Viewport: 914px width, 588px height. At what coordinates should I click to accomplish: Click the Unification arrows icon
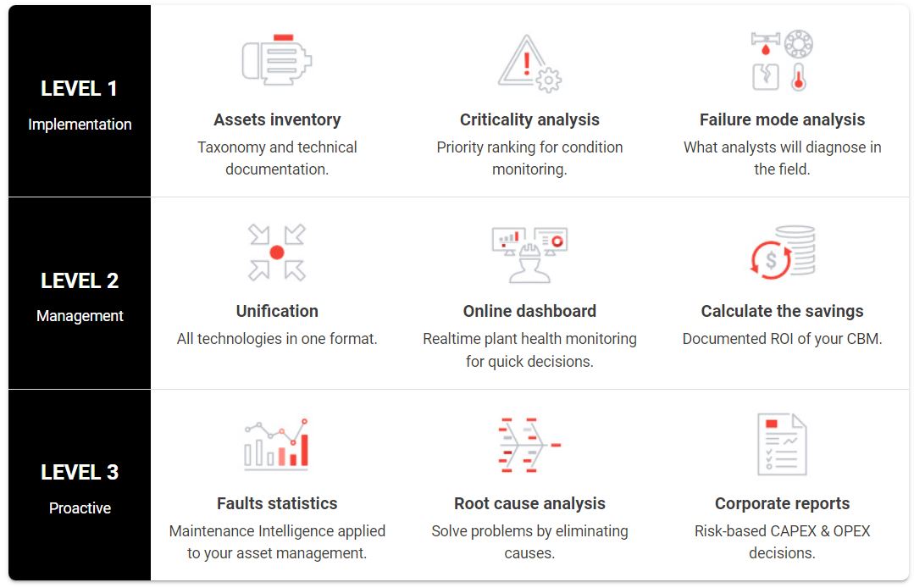pyautogui.click(x=277, y=252)
